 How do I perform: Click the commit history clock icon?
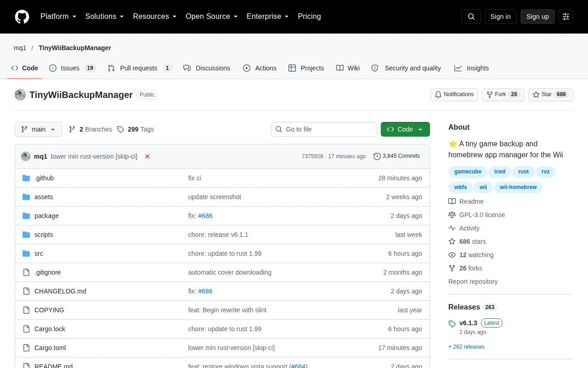tap(377, 156)
